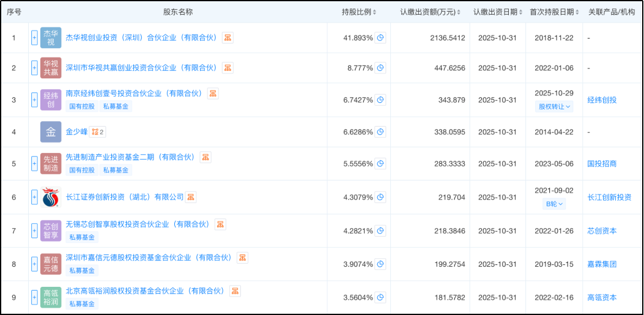
Task: Expand row 1 杰华视 shareholder details
Action: pos(34,38)
